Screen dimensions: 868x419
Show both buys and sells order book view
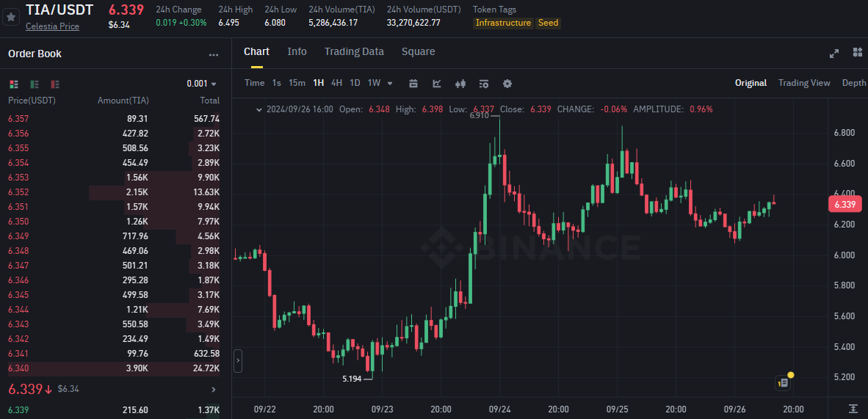click(15, 84)
